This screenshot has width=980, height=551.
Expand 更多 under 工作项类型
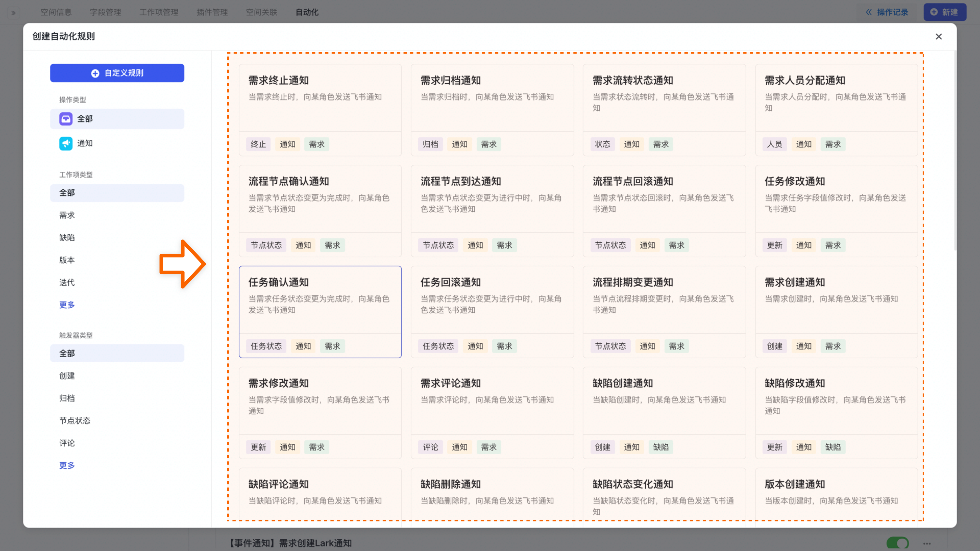pos(67,305)
